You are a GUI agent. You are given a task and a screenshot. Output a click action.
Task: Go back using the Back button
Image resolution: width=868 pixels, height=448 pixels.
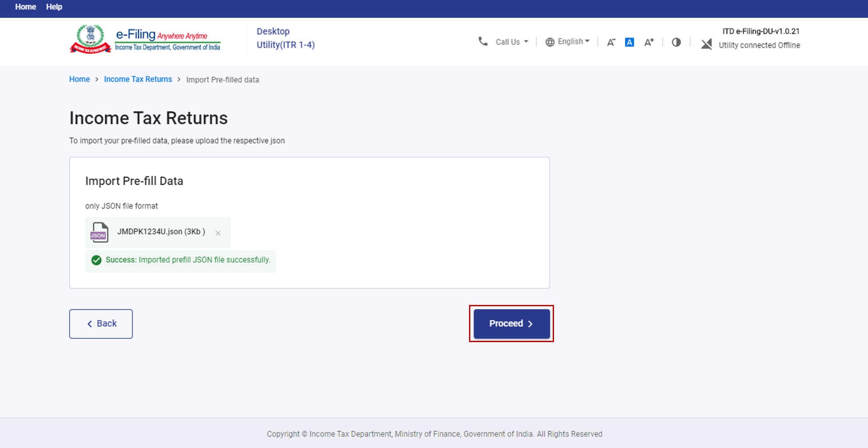click(x=101, y=324)
